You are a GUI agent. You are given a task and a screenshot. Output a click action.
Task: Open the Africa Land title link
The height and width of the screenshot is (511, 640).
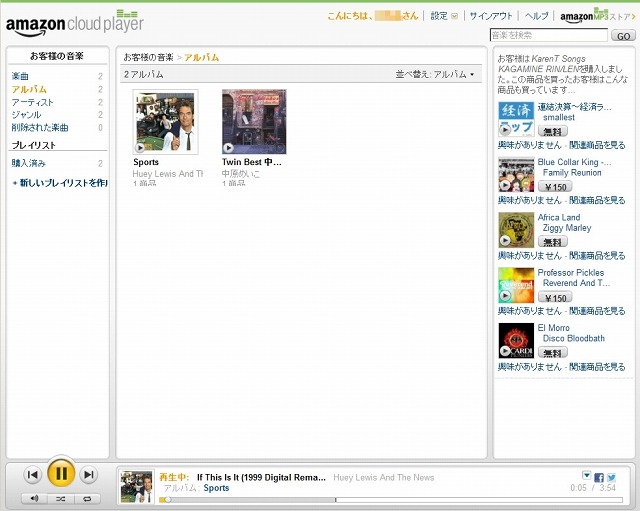(x=559, y=218)
